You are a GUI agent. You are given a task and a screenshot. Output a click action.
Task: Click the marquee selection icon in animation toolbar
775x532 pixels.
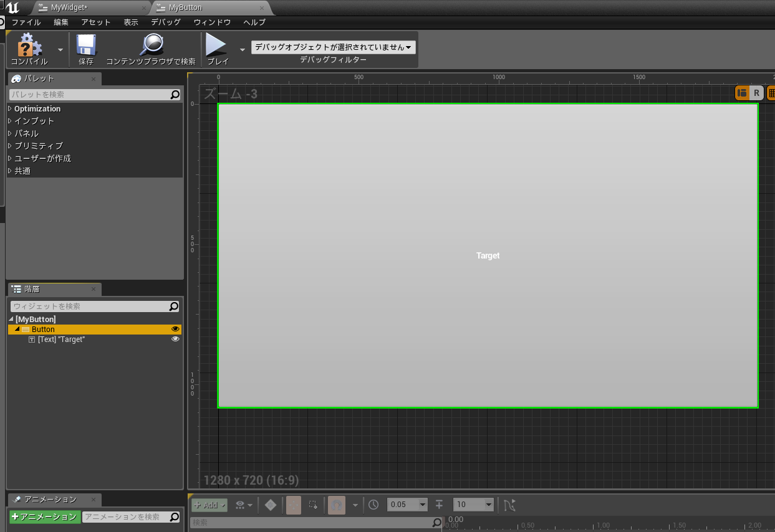coord(313,505)
